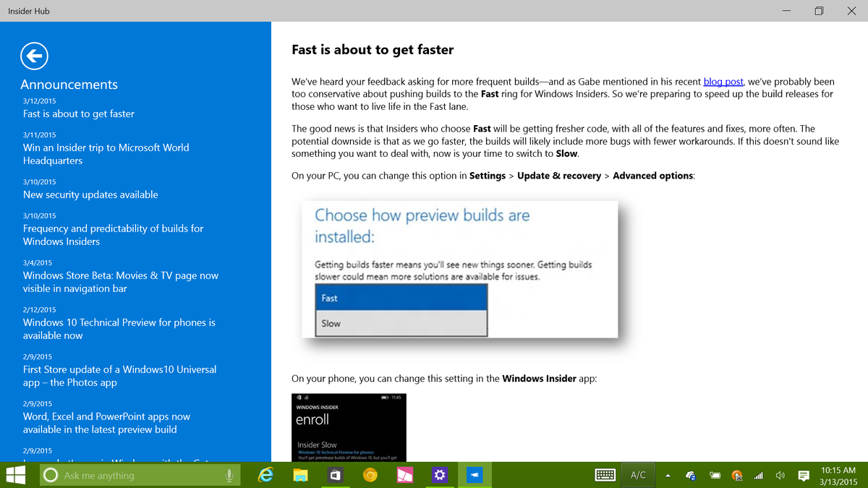Screen dimensions: 868x488
Task: Open the Start menu
Action: (x=14, y=475)
